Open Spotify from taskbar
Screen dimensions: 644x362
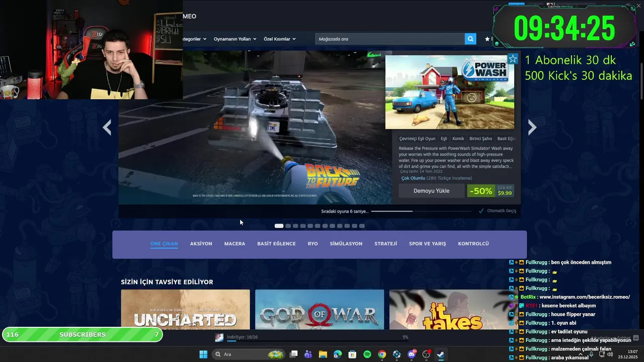tap(367, 354)
